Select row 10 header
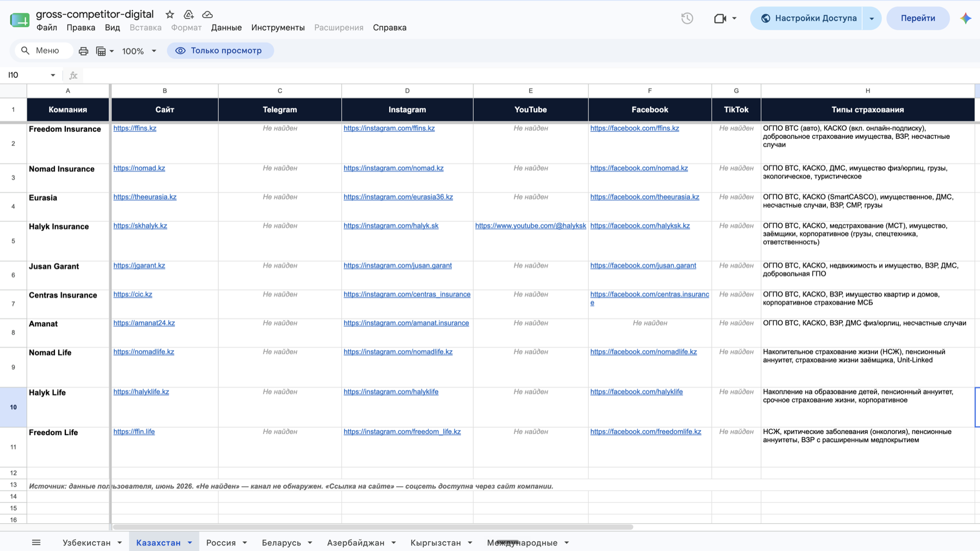980x551 pixels. coord(13,407)
